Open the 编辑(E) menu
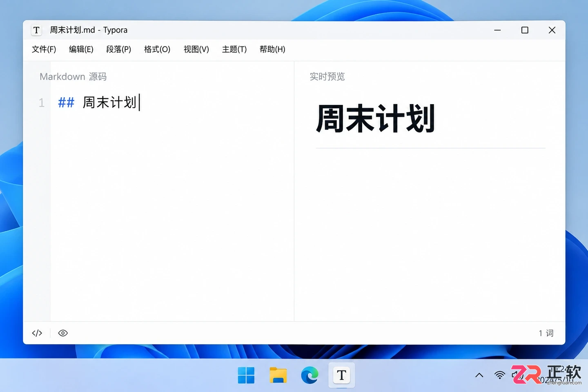 [81, 49]
